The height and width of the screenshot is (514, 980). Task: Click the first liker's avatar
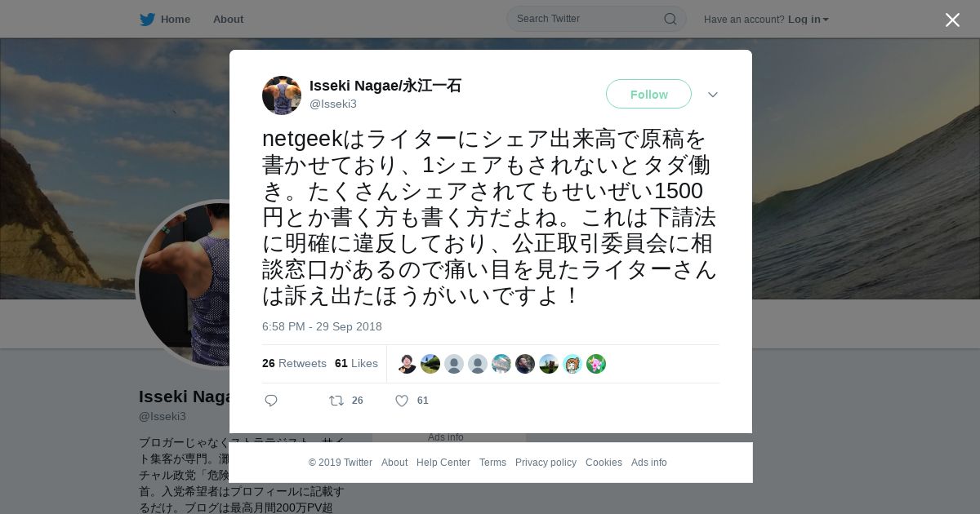[407, 364]
